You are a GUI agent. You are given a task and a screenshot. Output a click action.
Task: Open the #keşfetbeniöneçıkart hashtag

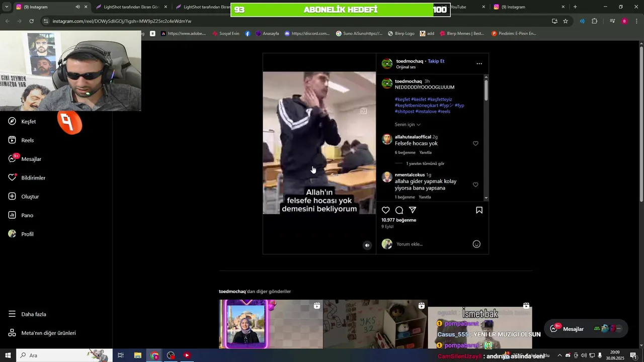pos(416,106)
